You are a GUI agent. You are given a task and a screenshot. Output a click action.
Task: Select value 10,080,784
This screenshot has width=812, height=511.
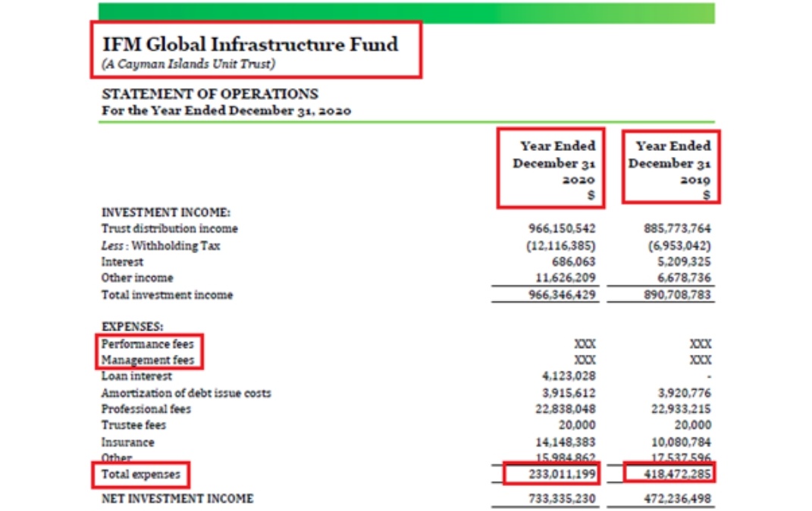point(681,443)
